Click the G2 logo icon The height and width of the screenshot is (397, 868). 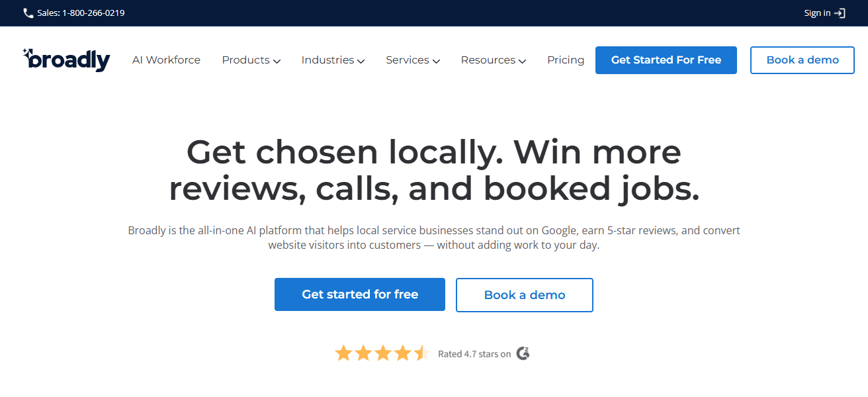point(523,353)
